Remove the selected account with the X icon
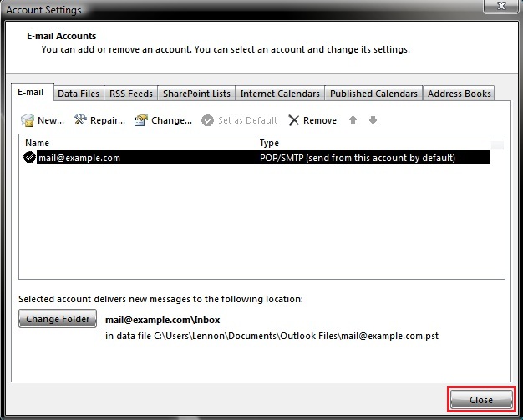The image size is (523, 420). 293,120
